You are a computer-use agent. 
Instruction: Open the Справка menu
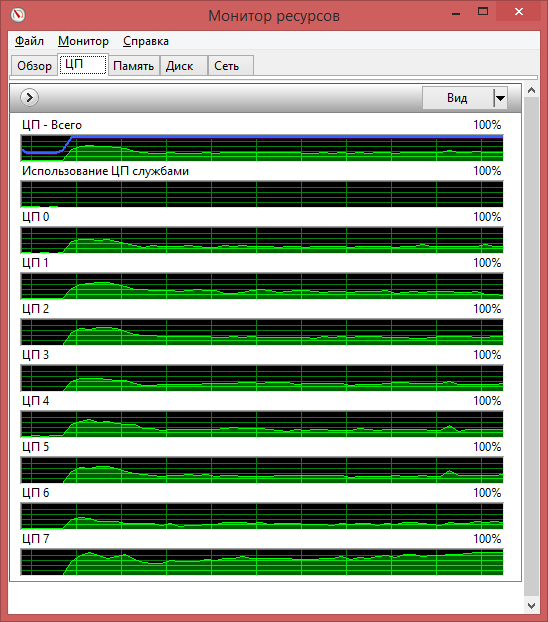[x=146, y=41]
